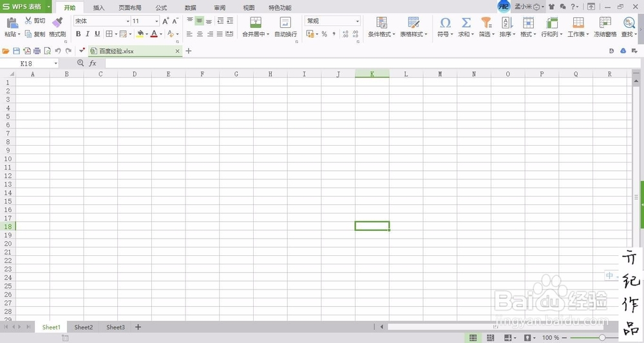The height and width of the screenshot is (343, 644).
Task: Increase font size with A+ icon
Action: [166, 21]
